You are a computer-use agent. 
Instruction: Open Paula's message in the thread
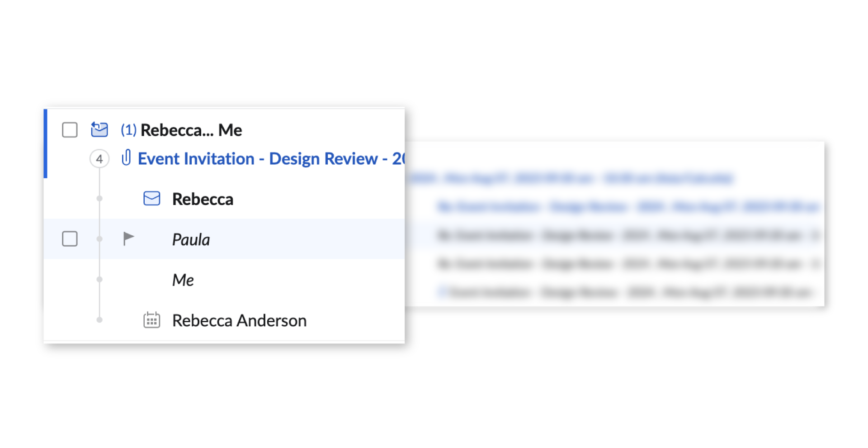point(191,239)
